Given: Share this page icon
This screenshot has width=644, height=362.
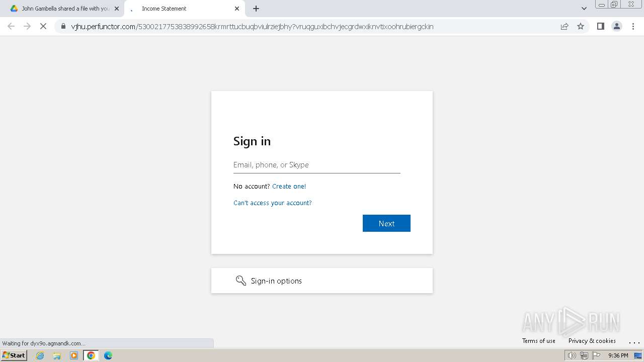Looking at the screenshot, I should [565, 27].
